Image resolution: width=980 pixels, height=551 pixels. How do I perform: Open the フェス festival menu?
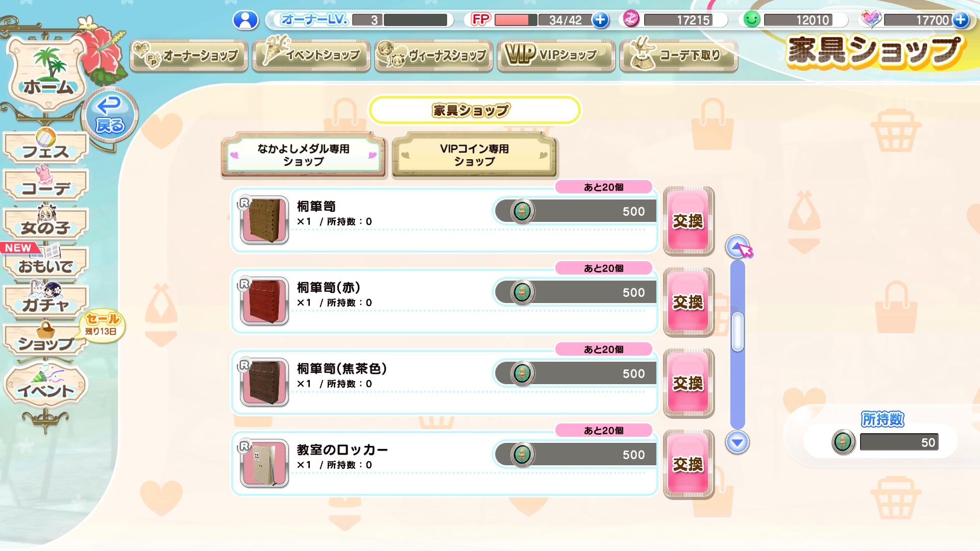pos(46,147)
